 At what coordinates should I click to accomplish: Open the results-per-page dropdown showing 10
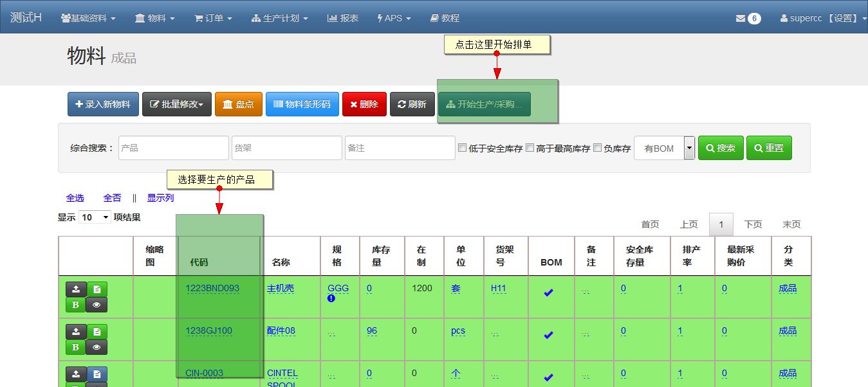coord(94,217)
